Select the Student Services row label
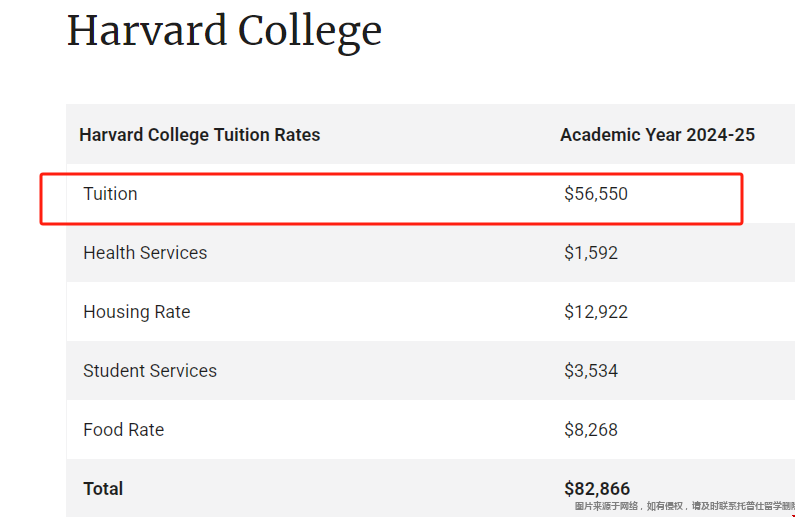 coord(150,371)
